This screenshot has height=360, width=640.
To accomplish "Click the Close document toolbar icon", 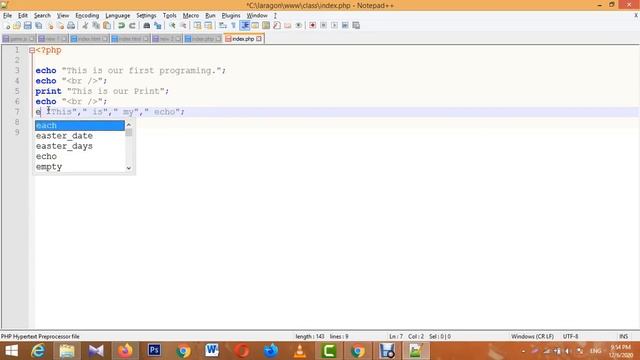I will [50, 25].
